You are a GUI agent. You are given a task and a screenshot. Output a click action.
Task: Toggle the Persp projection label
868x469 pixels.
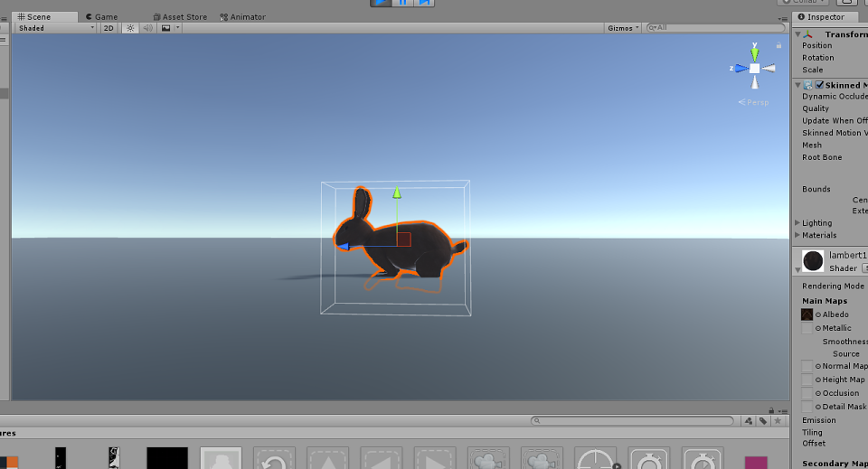tap(753, 102)
